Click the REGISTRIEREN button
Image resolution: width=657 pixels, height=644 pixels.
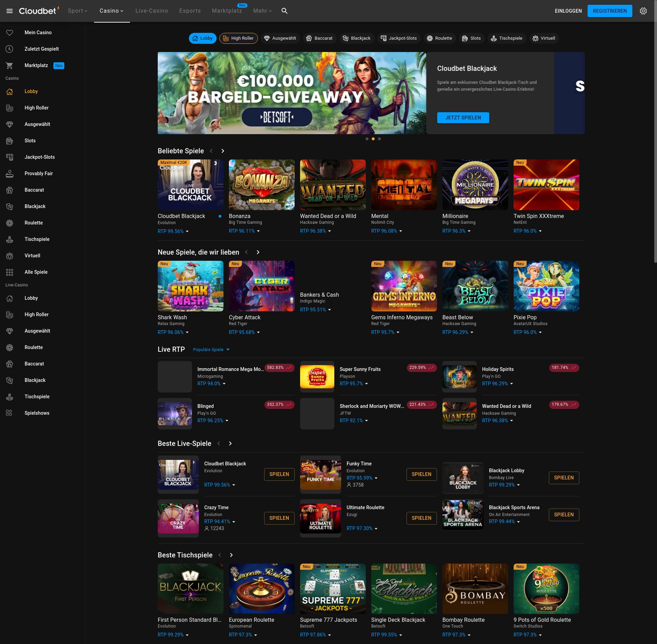coord(610,11)
